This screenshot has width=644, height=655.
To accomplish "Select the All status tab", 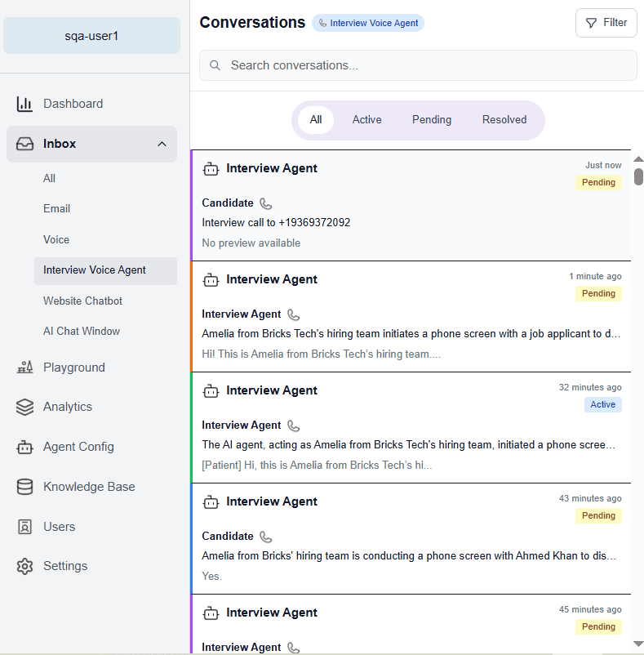I will [316, 120].
